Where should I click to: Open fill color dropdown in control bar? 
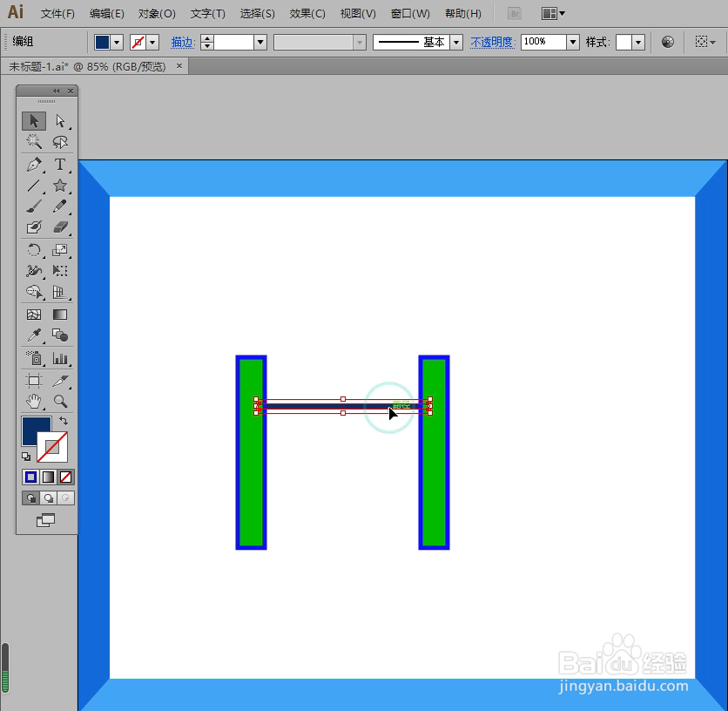[x=117, y=43]
